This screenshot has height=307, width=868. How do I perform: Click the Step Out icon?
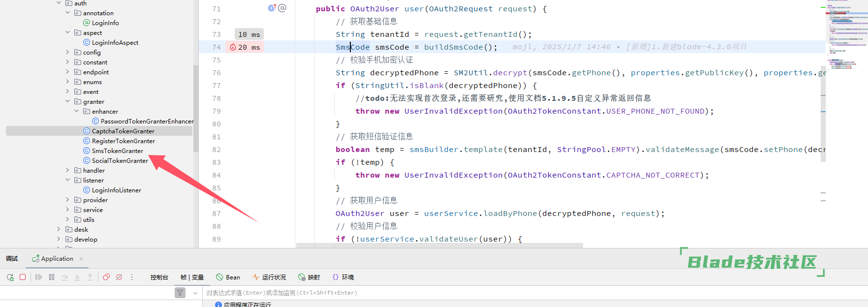pos(90,277)
